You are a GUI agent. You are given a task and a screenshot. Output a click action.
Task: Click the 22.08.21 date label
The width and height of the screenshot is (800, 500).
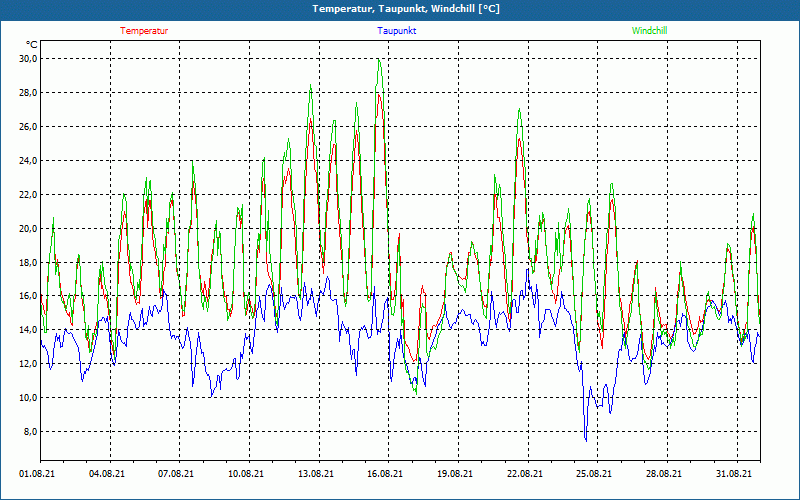click(x=524, y=474)
